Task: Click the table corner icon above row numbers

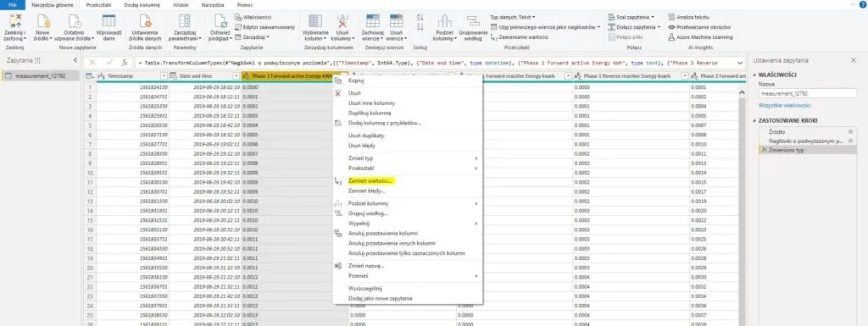Action: coord(90,75)
